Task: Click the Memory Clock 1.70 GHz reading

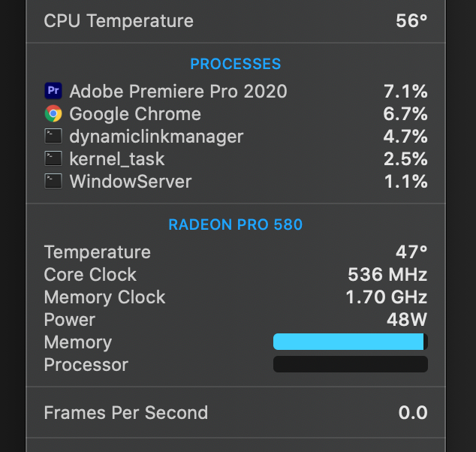Action: tap(387, 297)
